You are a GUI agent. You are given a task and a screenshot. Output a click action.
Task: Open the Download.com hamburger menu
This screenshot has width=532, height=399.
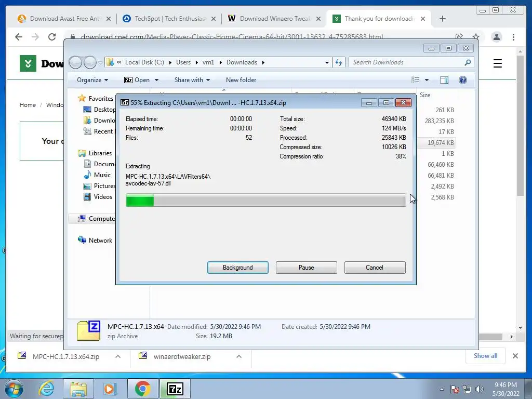[497, 63]
